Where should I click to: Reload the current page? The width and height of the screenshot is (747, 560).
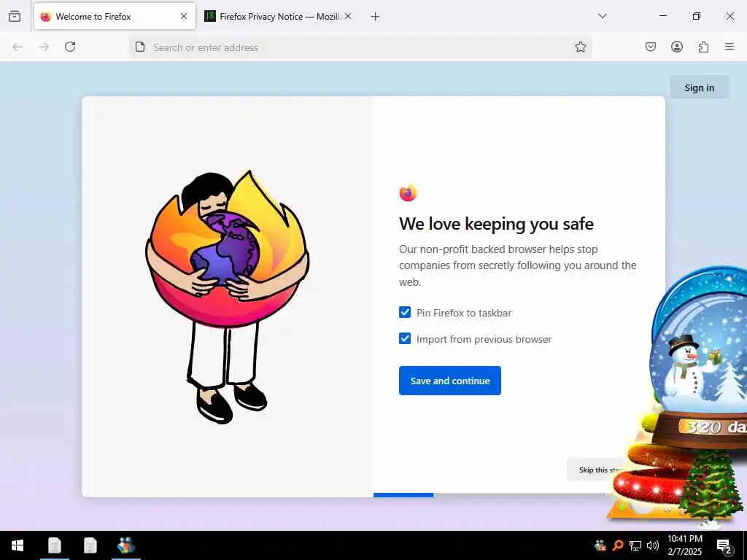pos(70,47)
